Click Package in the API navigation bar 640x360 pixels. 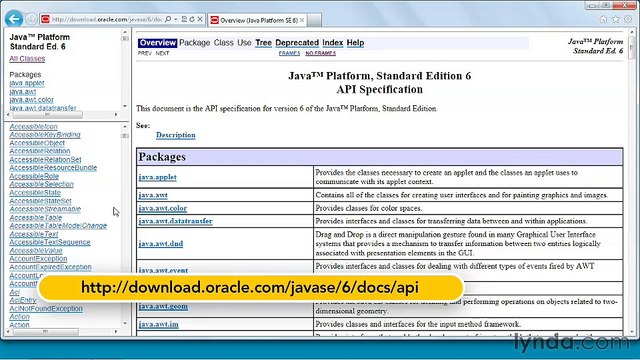point(194,42)
